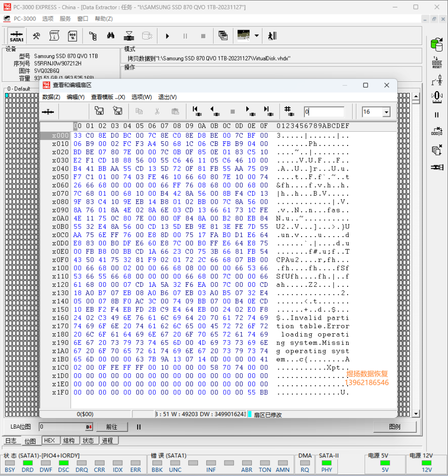Open the 数据(Z) menu in sector editor
The width and height of the screenshot is (448, 476).
[x=51, y=97]
